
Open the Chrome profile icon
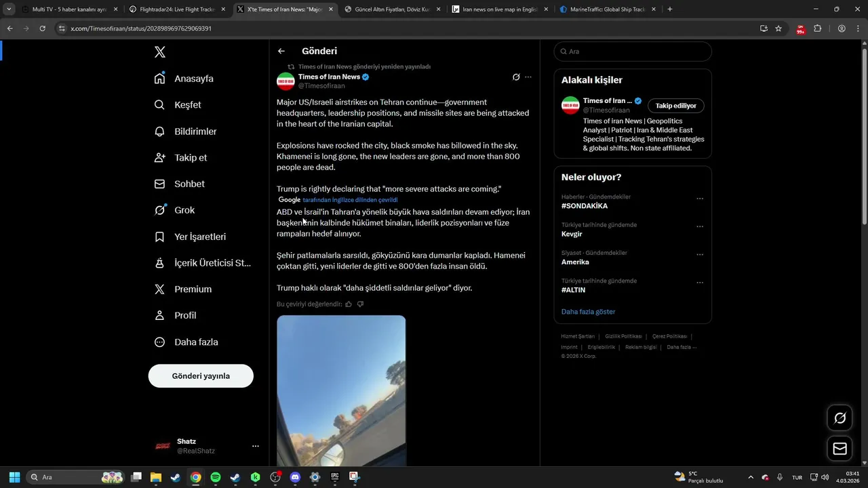pos(842,28)
